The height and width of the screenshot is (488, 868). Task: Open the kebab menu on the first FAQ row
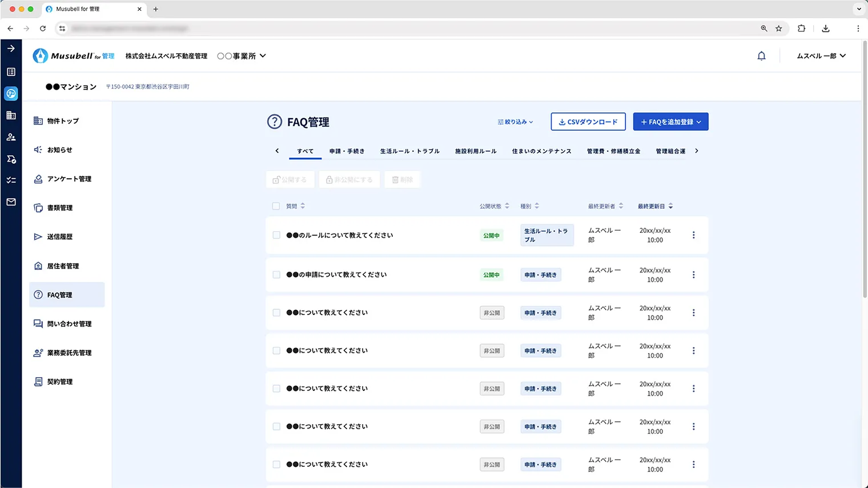693,235
